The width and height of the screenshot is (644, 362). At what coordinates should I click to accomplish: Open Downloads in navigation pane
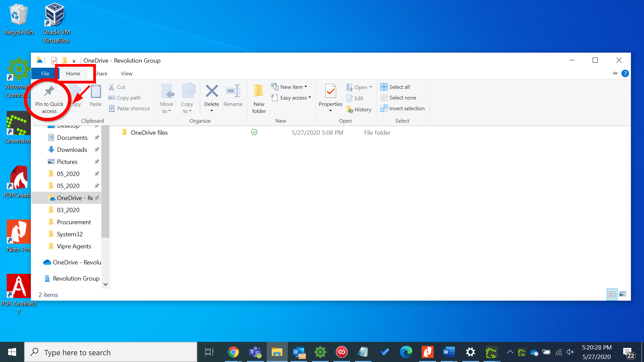(72, 149)
